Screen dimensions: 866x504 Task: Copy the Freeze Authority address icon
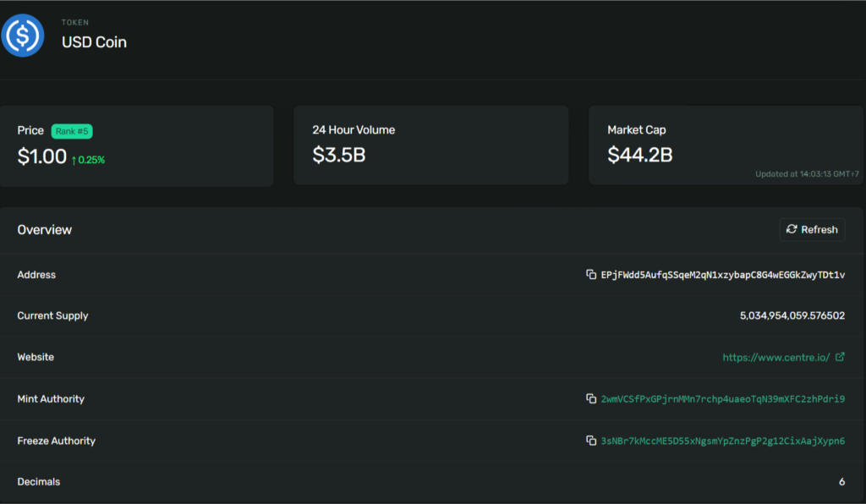(x=591, y=441)
